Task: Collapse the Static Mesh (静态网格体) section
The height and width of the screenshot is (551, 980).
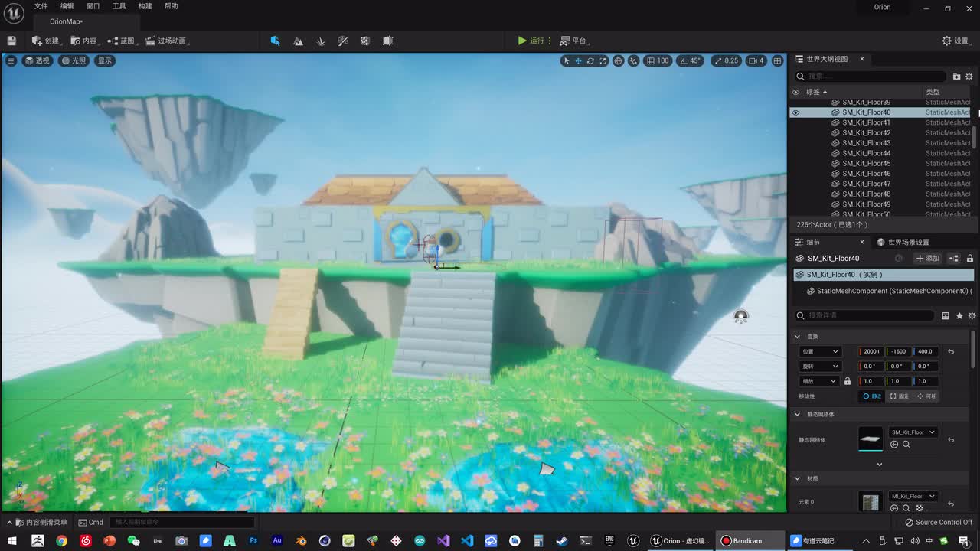Action: [797, 415]
